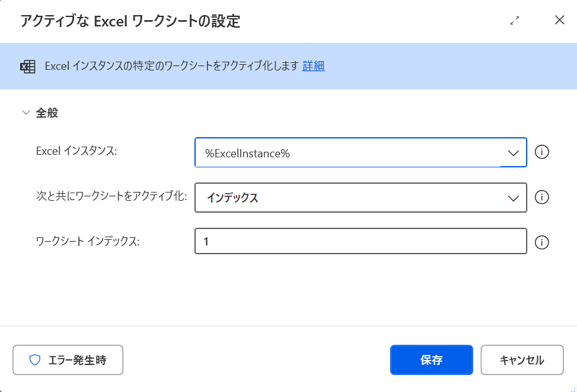Click the 保存 button
This screenshot has height=392, width=577.
coord(431,360)
